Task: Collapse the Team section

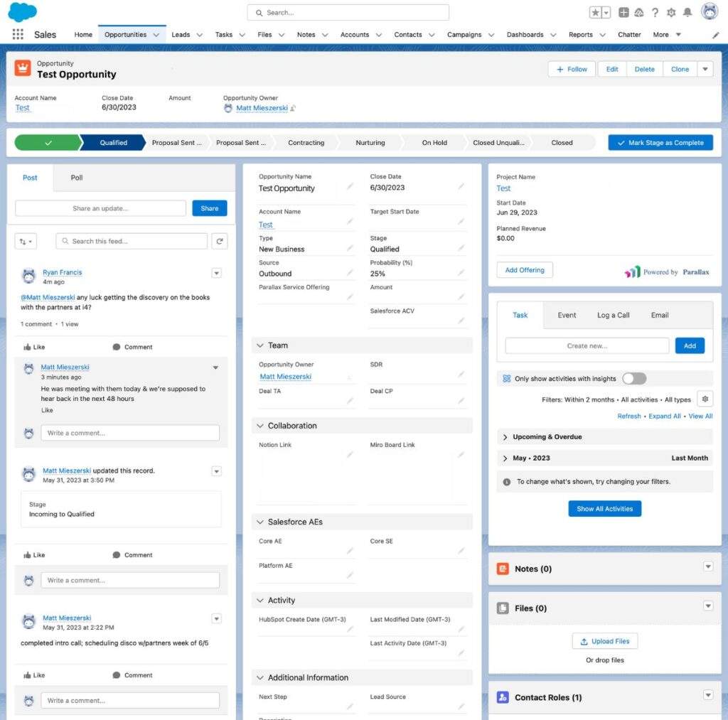Action: click(259, 345)
